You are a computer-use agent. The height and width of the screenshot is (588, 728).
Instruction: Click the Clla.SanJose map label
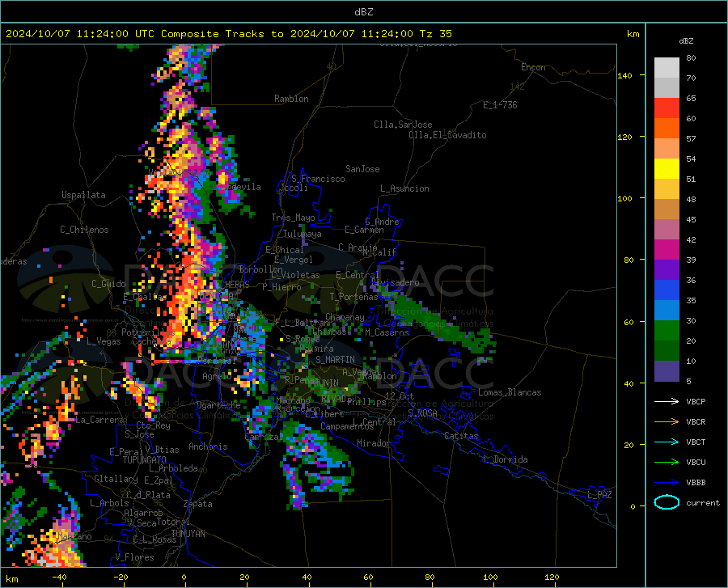pos(403,125)
